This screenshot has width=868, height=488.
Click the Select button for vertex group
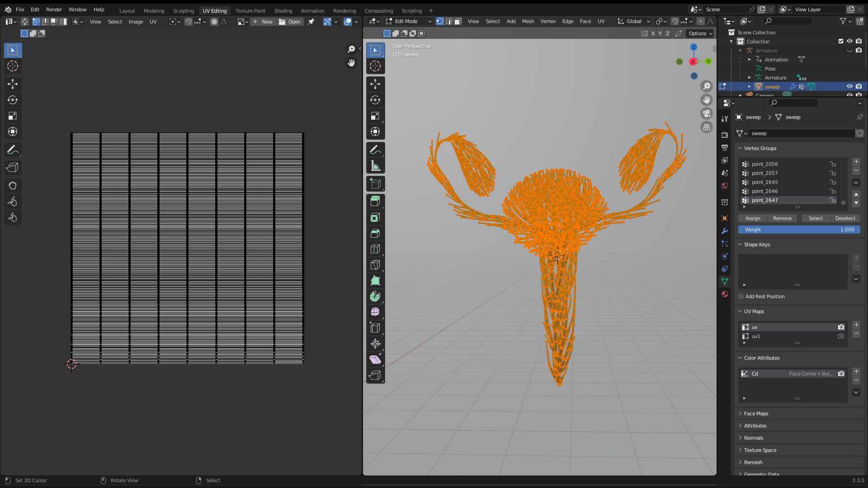click(x=816, y=218)
